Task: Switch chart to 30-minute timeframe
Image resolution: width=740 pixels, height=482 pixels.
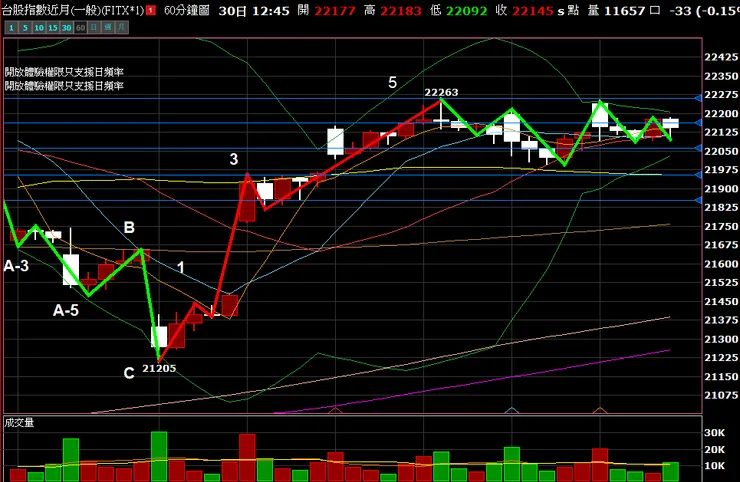Action: click(67, 28)
